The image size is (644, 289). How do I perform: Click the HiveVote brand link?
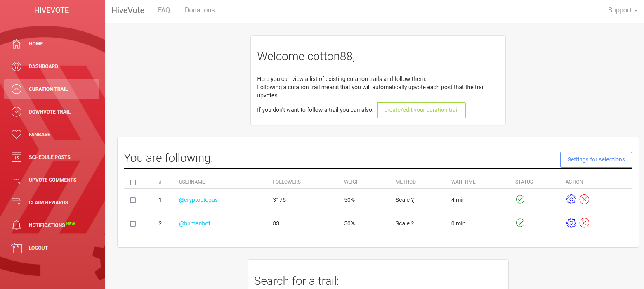(128, 10)
